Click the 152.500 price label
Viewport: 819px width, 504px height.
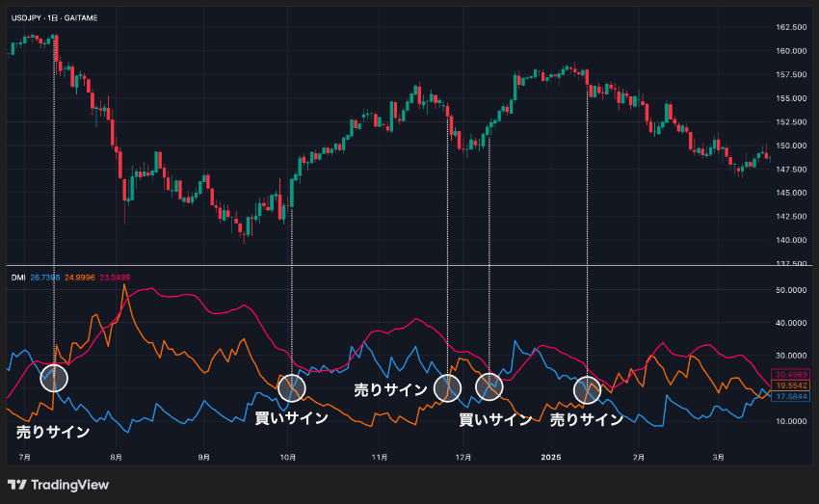[x=791, y=121]
